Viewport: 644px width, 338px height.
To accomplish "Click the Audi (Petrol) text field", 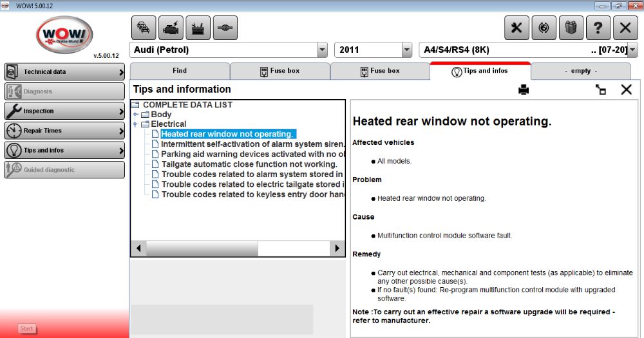I will 223,50.
